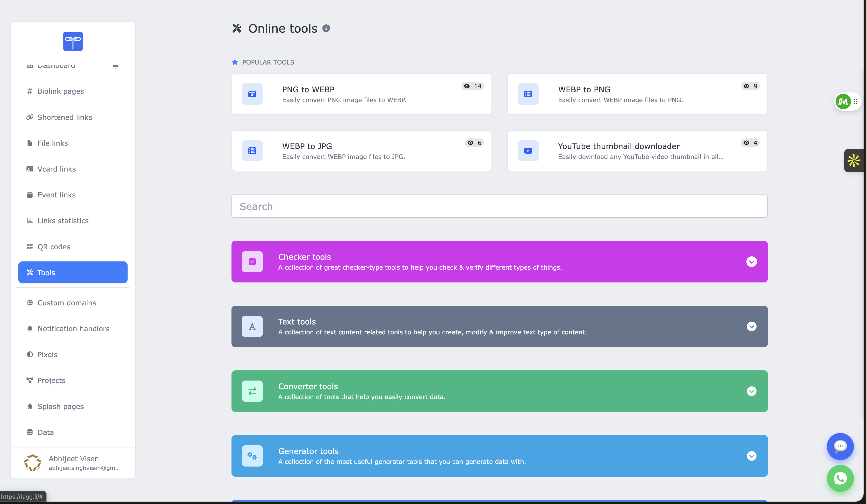Expand the Checker tools section
Viewport: 866px width, 504px height.
tap(751, 261)
